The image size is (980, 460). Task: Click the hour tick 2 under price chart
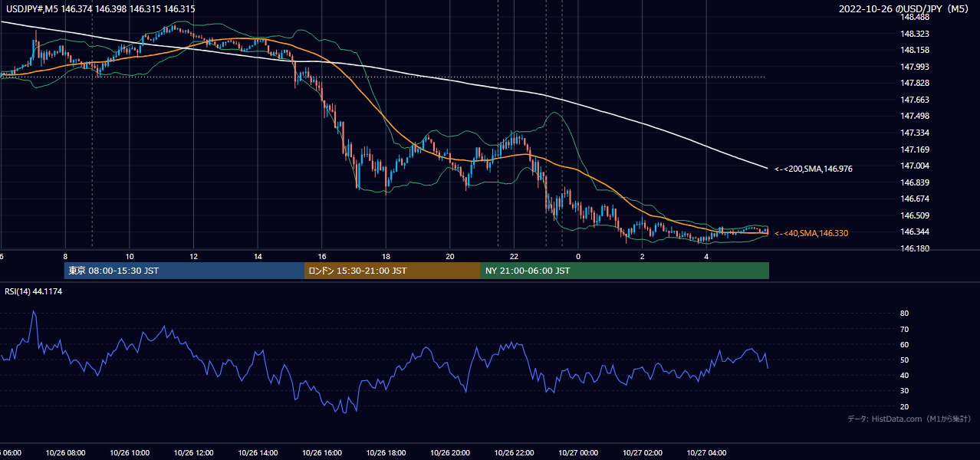(x=643, y=256)
